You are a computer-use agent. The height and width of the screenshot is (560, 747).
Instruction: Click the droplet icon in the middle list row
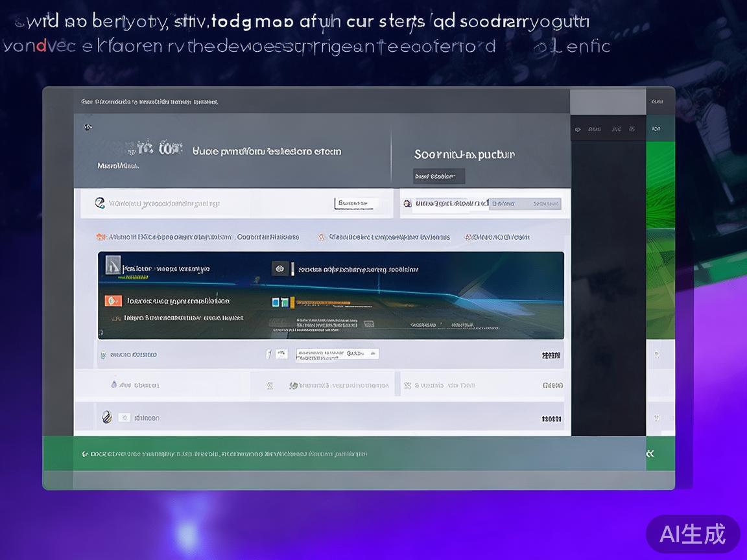114,384
